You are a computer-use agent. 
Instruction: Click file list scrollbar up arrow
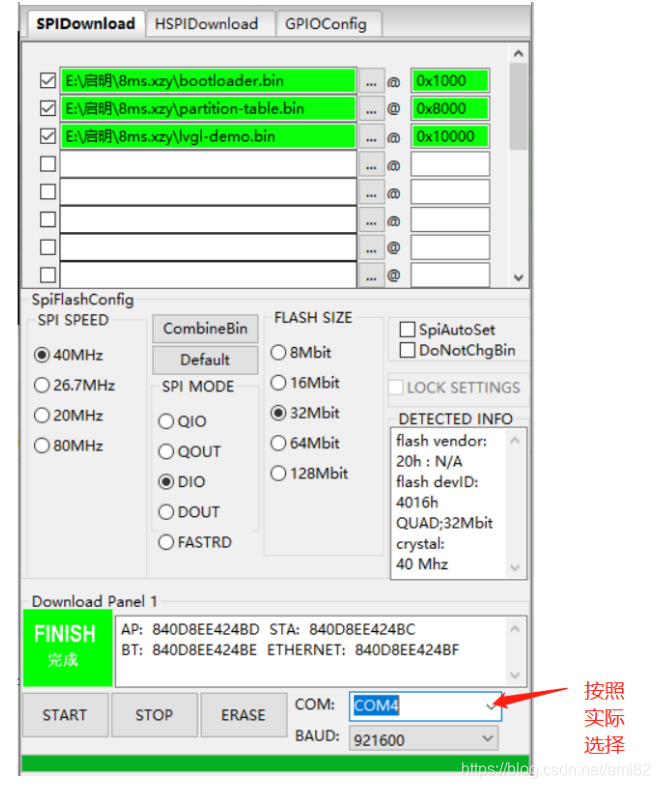(518, 53)
